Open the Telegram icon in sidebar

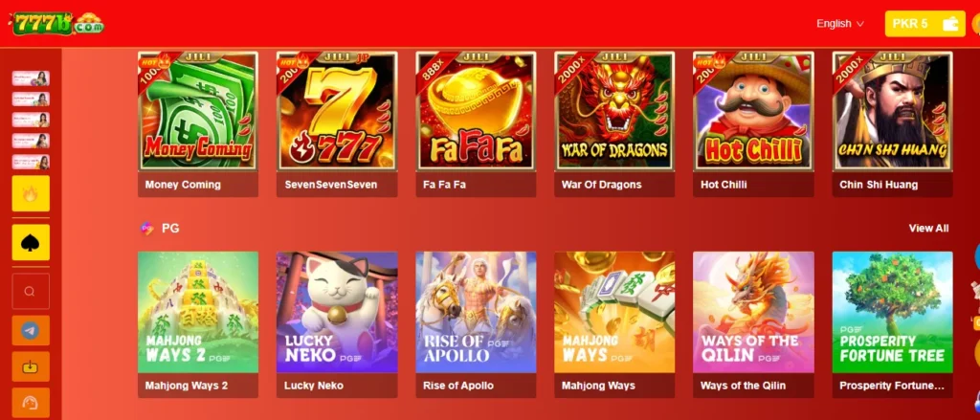(x=30, y=331)
